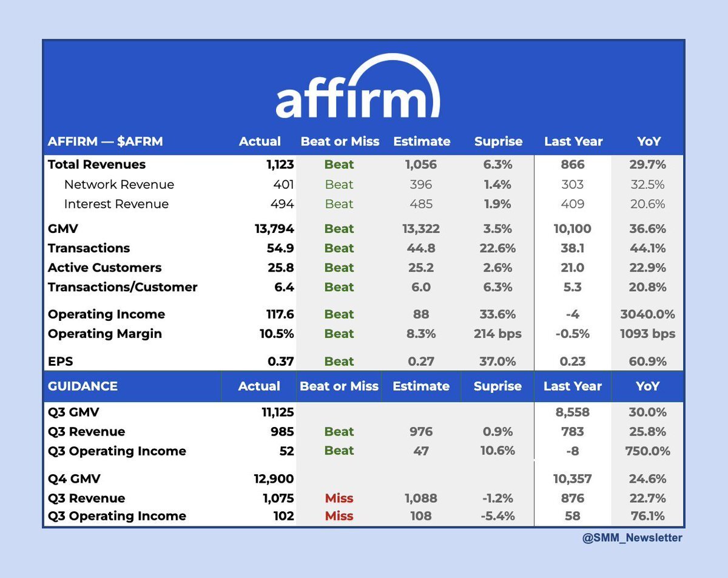Select the Transactions surprise value 22.6%
Image resolution: width=728 pixels, height=578 pixels.
pyautogui.click(x=497, y=248)
